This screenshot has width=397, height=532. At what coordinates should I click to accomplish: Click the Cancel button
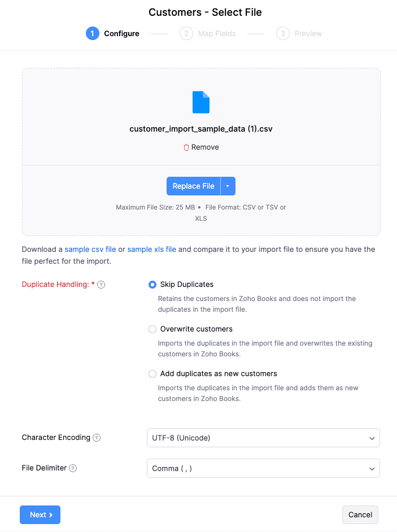tap(360, 514)
